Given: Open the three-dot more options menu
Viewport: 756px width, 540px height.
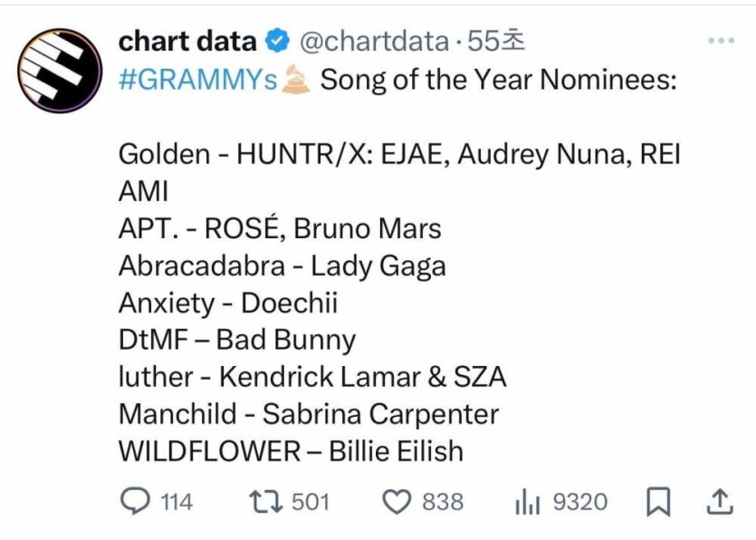Looking at the screenshot, I should tap(720, 41).
